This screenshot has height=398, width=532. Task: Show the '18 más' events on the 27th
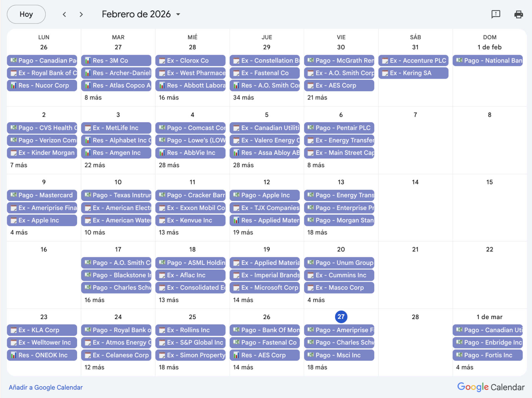317,367
